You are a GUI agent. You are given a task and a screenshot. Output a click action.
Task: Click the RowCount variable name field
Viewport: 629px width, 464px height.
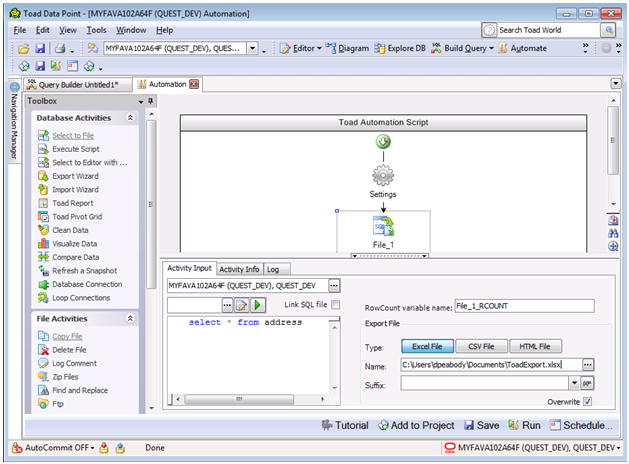pyautogui.click(x=524, y=306)
